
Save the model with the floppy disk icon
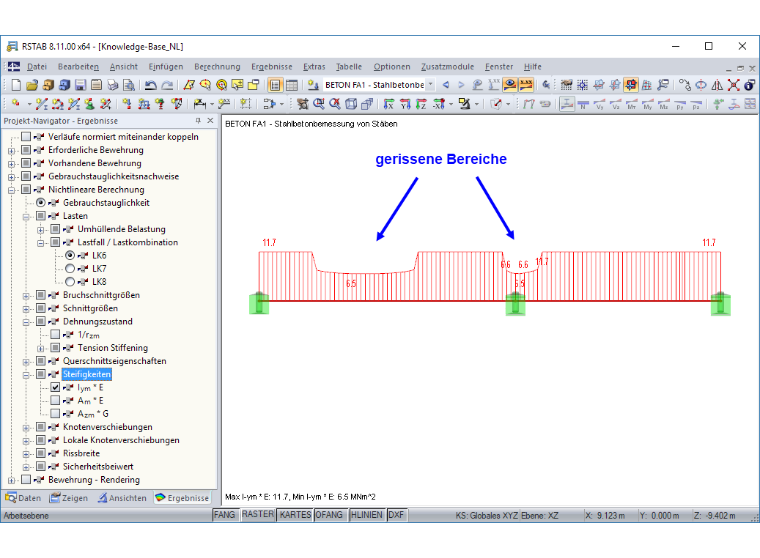coord(80,85)
